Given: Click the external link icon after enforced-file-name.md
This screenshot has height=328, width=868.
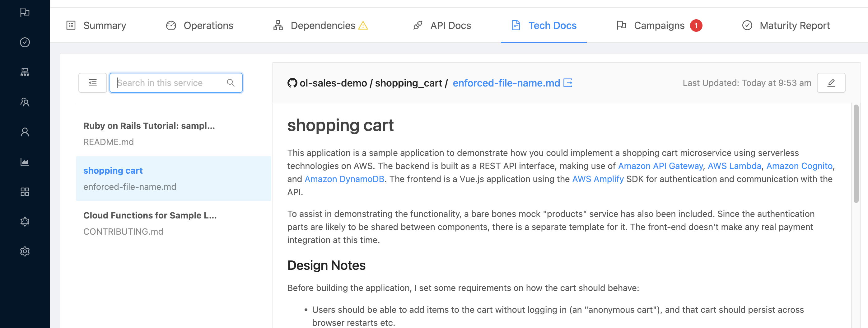Looking at the screenshot, I should pos(568,82).
